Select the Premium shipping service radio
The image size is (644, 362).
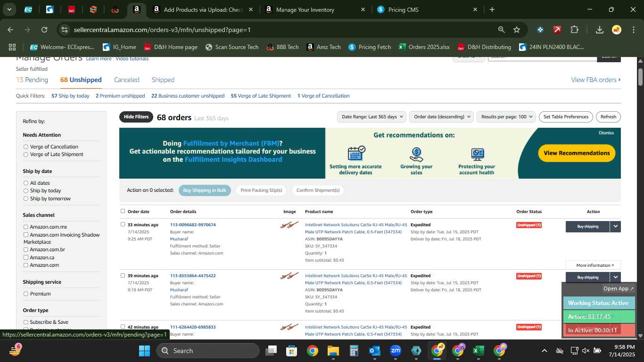click(26, 294)
